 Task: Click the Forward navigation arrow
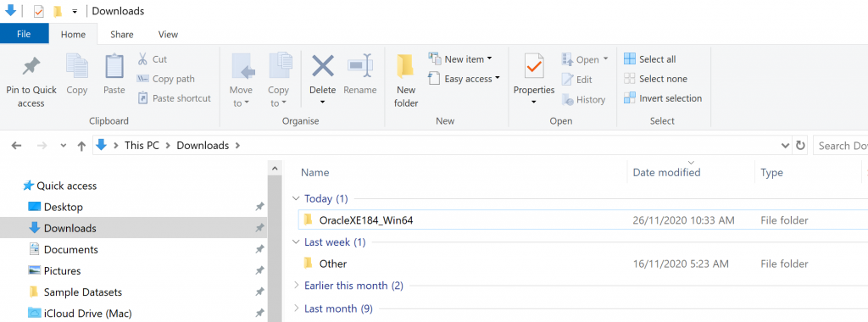[x=42, y=146]
